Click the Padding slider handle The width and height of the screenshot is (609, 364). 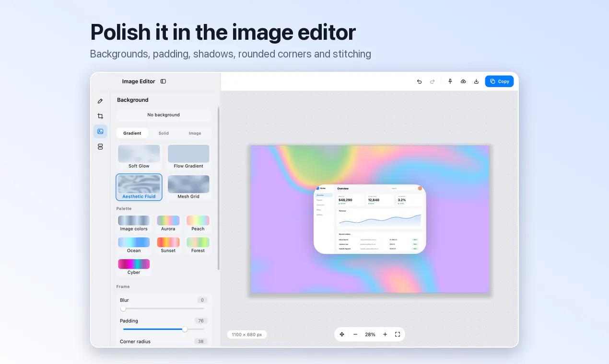coord(185,329)
